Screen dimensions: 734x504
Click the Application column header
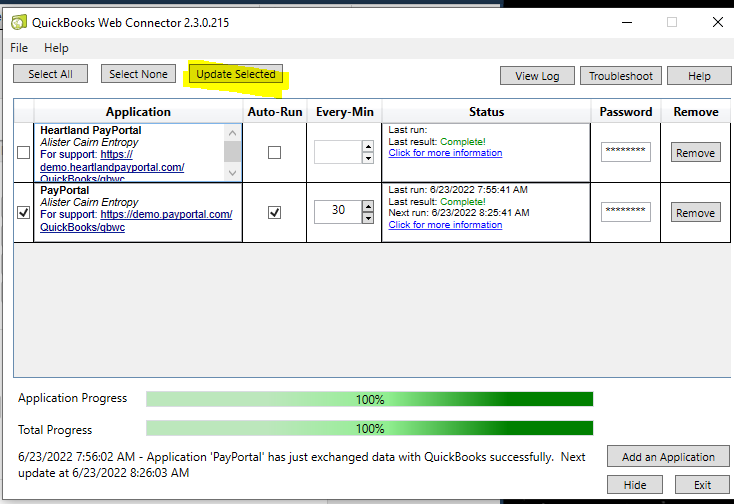[138, 112]
